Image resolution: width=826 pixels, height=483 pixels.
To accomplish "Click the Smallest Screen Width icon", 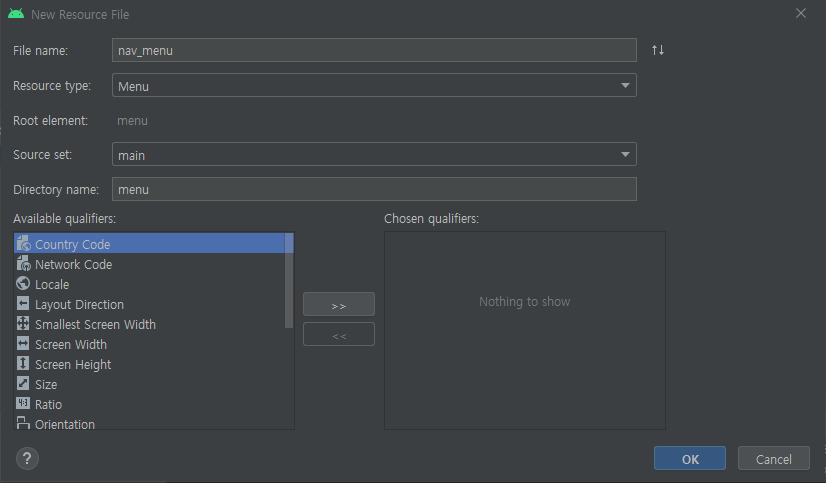I will click(x=23, y=323).
